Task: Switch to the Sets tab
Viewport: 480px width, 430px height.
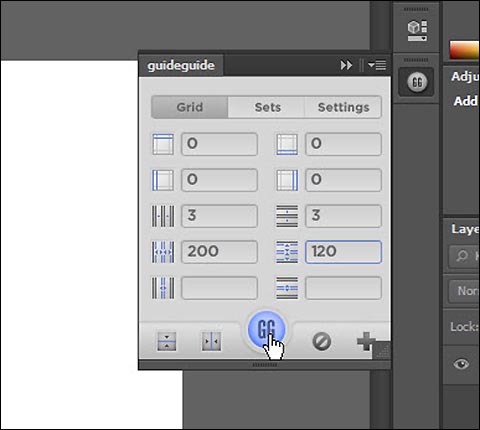Action: pyautogui.click(x=267, y=107)
